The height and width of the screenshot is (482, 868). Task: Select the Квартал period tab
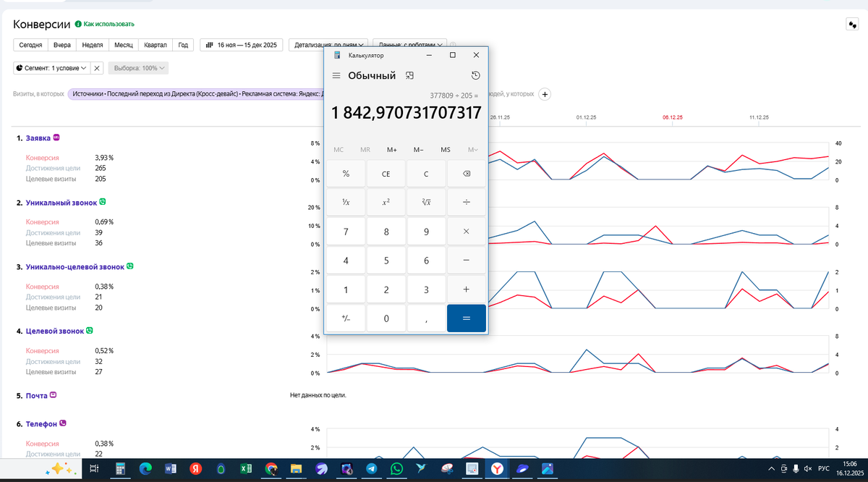coord(156,45)
